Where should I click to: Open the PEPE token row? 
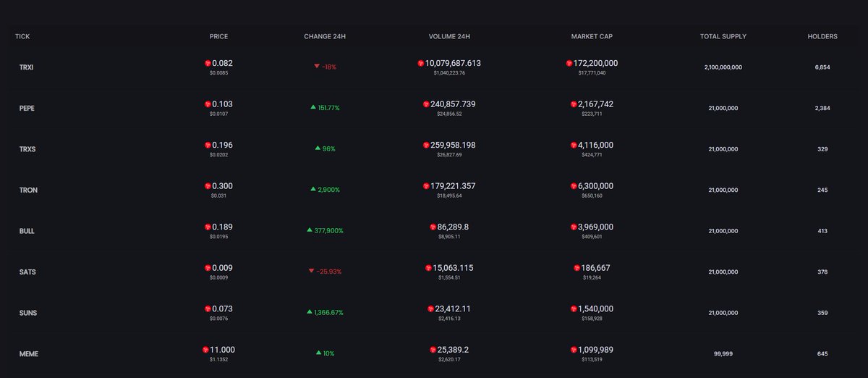click(434, 108)
